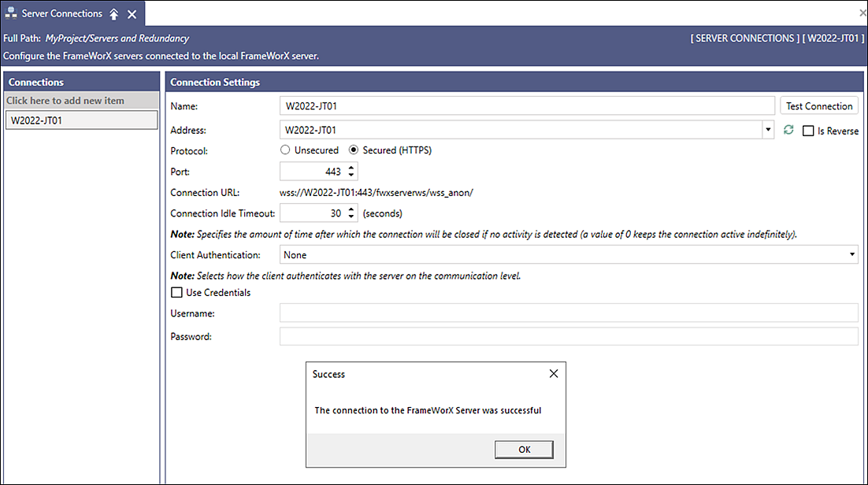Click the Connection Settings panel header
This screenshot has width=868, height=485.
(514, 82)
